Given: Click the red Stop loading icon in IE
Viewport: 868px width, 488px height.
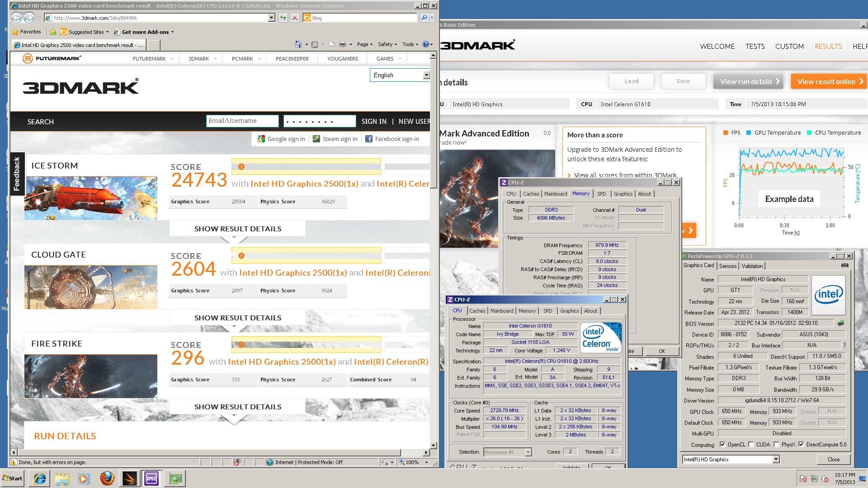Looking at the screenshot, I should click(295, 18).
